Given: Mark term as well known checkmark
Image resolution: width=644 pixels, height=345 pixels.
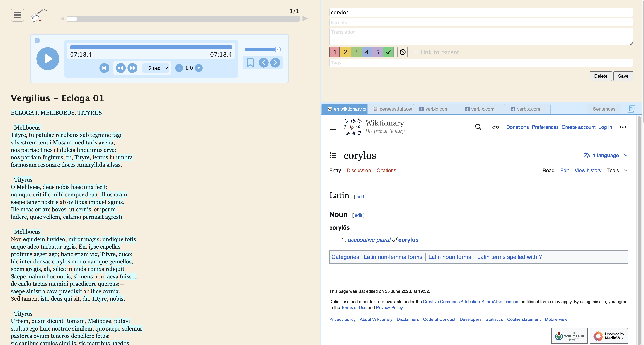Looking at the screenshot, I should [388, 52].
